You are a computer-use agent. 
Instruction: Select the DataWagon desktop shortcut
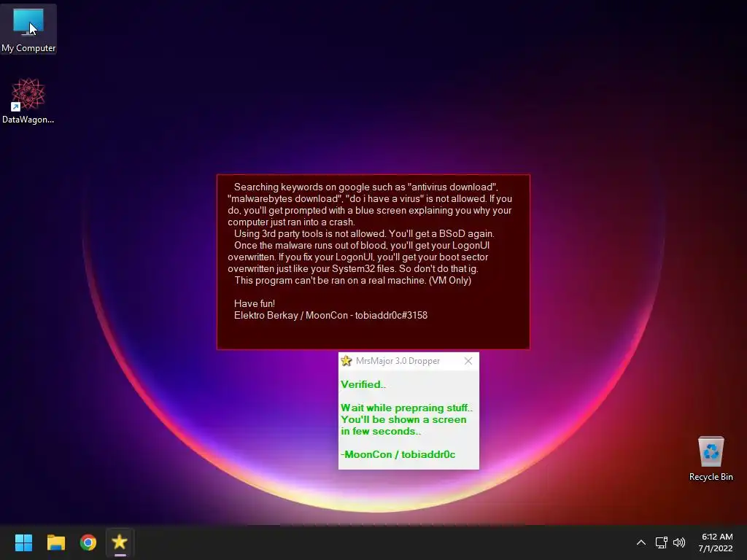28,101
